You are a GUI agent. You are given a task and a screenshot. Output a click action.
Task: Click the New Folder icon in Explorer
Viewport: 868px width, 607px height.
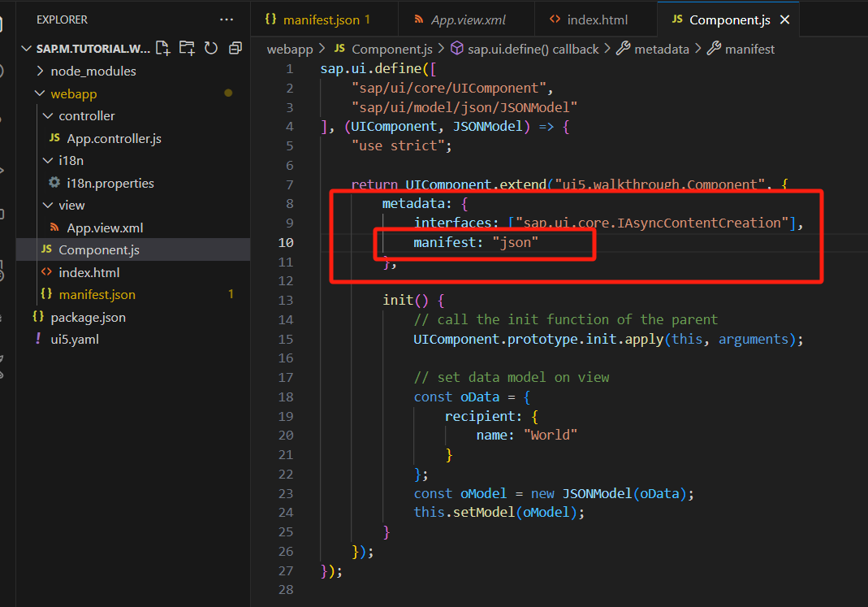point(187,48)
